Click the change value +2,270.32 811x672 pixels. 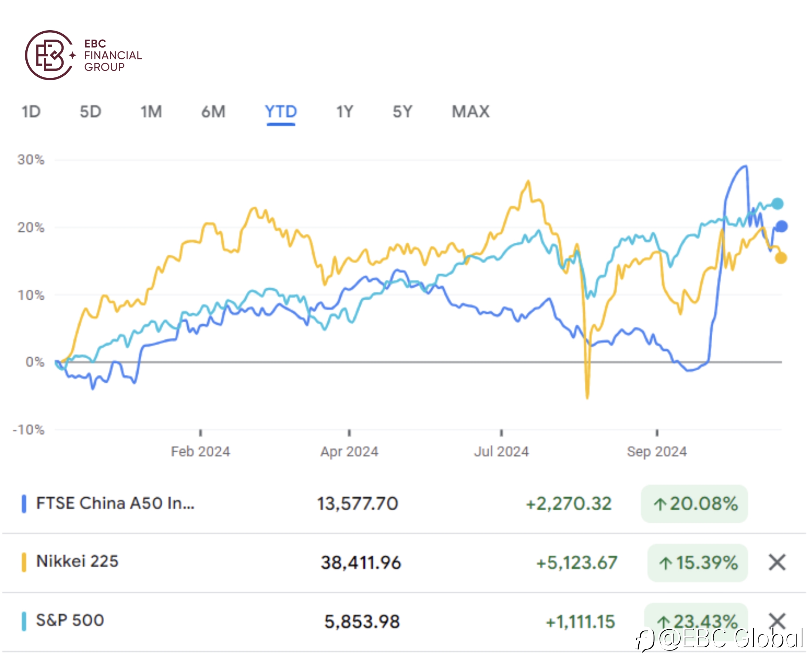(568, 504)
